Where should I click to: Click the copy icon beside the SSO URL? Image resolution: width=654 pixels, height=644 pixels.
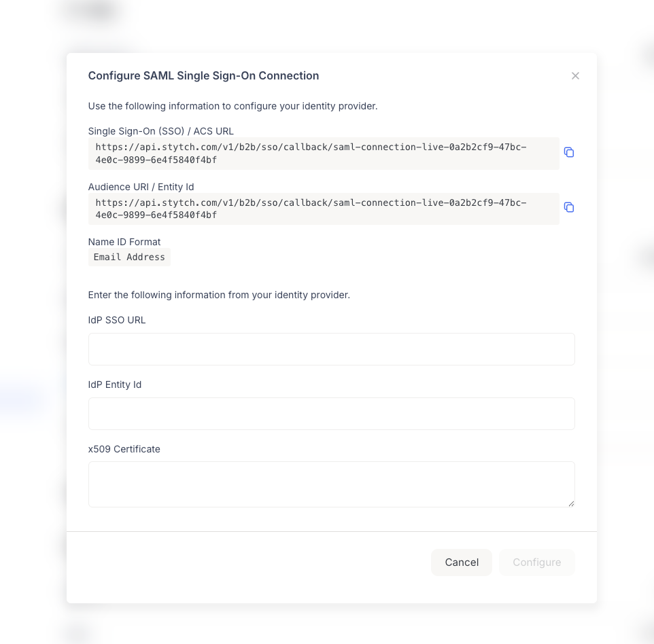pyautogui.click(x=569, y=152)
